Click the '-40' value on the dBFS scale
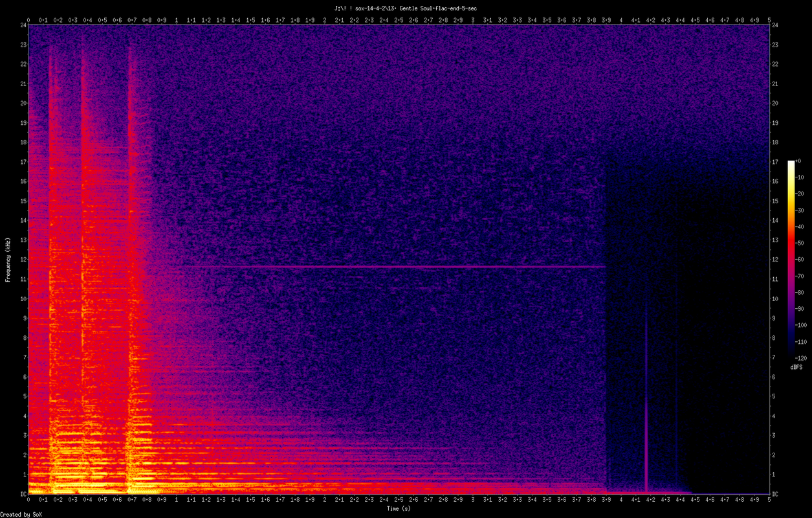The width and height of the screenshot is (812, 518). point(799,227)
